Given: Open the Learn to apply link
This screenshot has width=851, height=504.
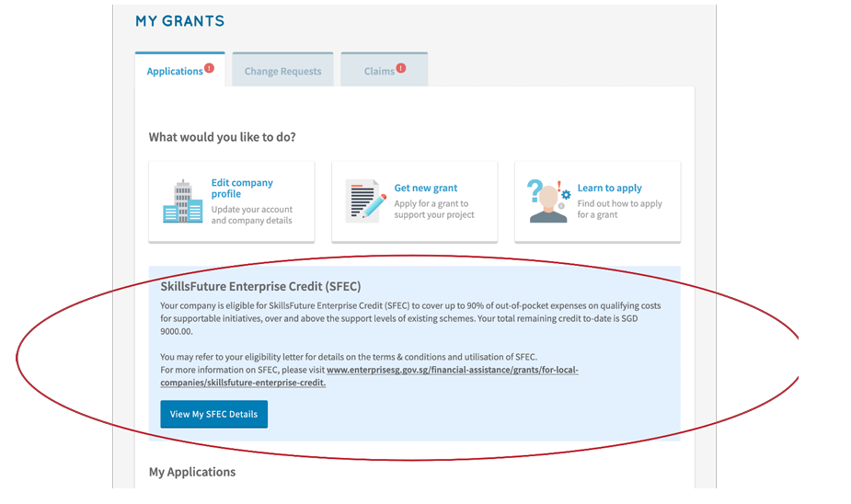Looking at the screenshot, I should point(609,188).
